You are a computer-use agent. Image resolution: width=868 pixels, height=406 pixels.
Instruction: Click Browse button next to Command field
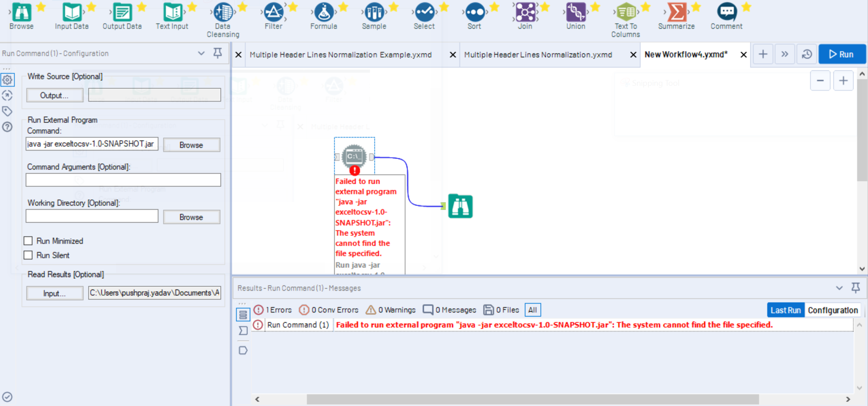191,145
